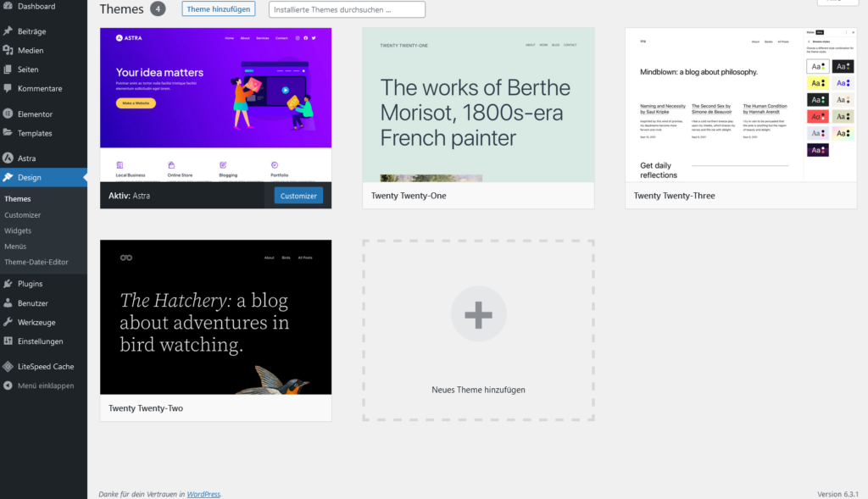The height and width of the screenshot is (499, 868).
Task: Click the LiteSpeed Cache icon
Action: pyautogui.click(x=8, y=367)
